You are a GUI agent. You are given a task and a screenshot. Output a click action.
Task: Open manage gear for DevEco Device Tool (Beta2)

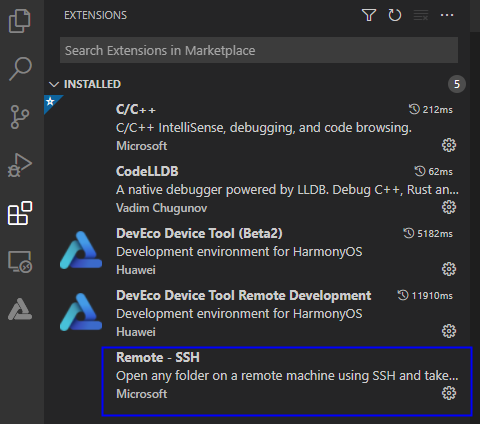[x=449, y=269]
